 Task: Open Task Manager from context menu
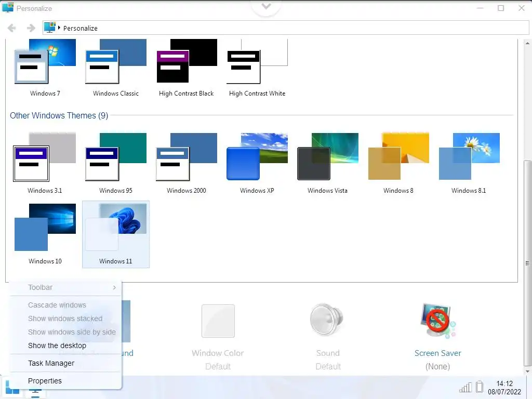[x=65, y=363]
